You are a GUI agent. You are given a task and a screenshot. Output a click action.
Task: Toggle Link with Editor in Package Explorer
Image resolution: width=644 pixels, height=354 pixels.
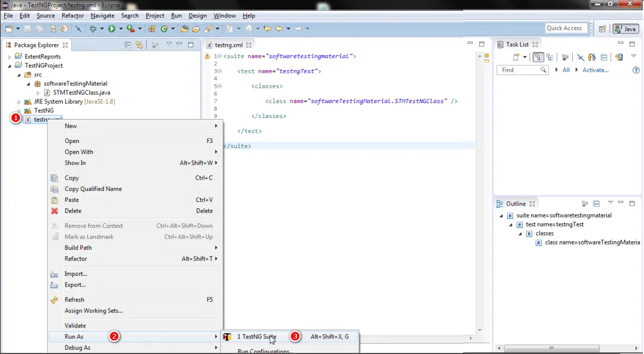pos(139,45)
